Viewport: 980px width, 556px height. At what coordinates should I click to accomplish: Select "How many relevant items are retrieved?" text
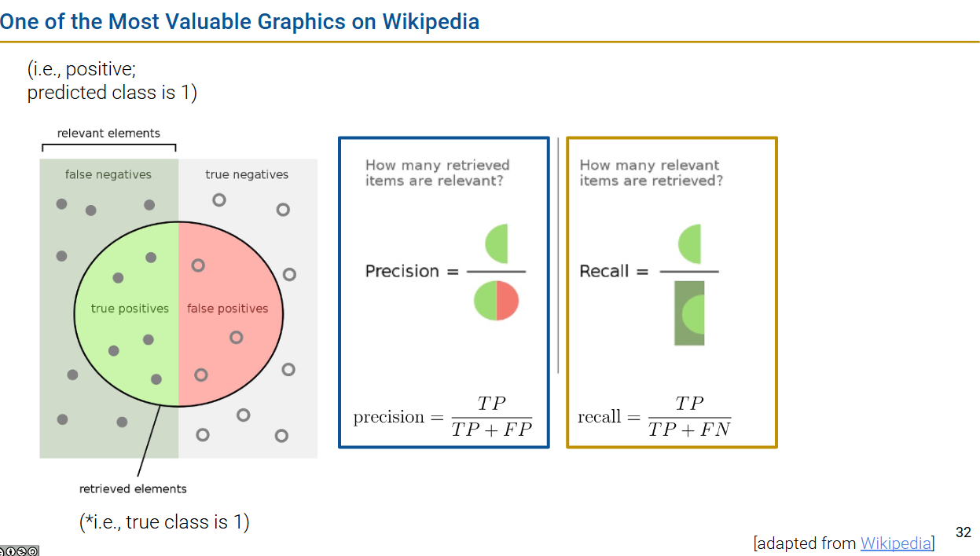click(x=651, y=173)
